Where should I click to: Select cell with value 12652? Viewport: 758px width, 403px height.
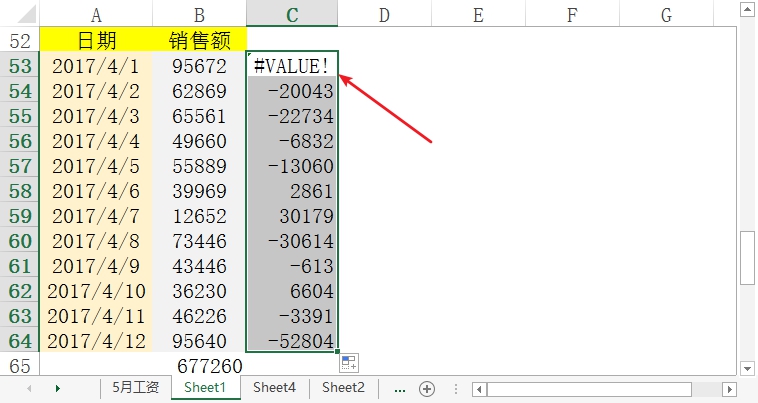pyautogui.click(x=199, y=216)
